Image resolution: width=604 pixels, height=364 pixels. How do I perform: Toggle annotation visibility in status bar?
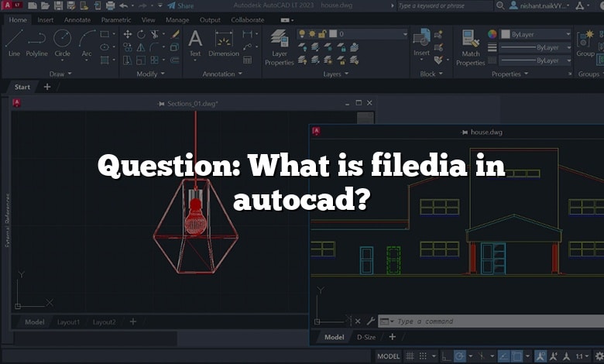pyautogui.click(x=541, y=356)
